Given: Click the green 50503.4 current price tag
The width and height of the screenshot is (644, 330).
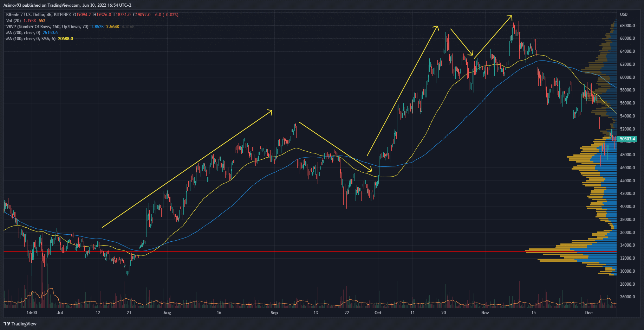Looking at the screenshot, I should [627, 139].
